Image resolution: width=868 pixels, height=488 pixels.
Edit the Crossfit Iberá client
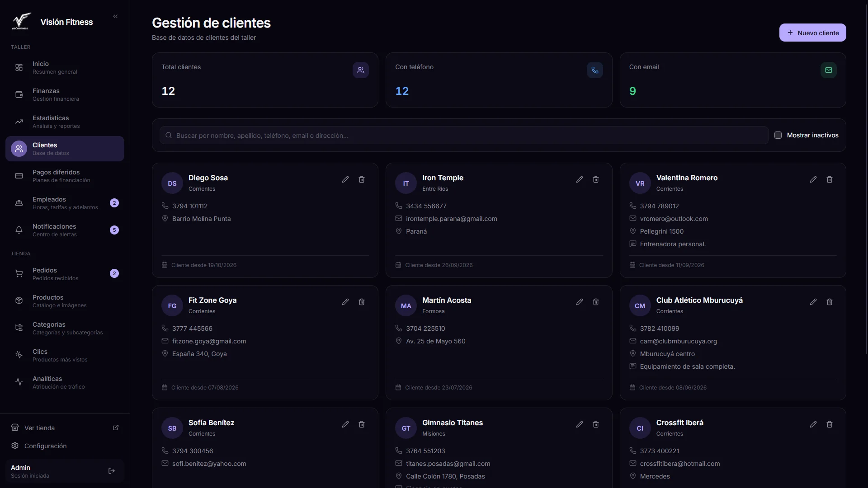tap(813, 424)
